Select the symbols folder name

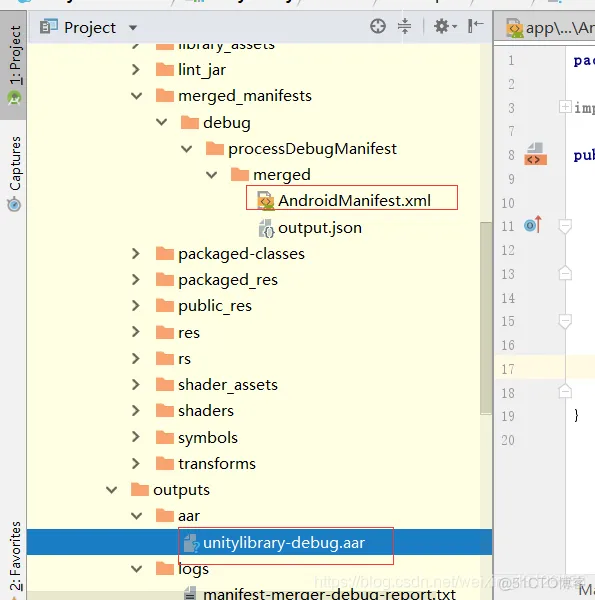pyautogui.click(x=208, y=437)
